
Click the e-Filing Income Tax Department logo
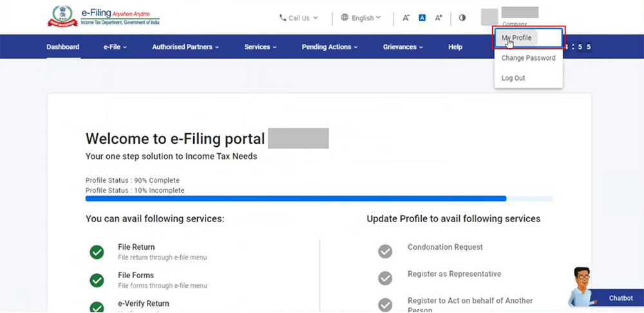(x=103, y=17)
